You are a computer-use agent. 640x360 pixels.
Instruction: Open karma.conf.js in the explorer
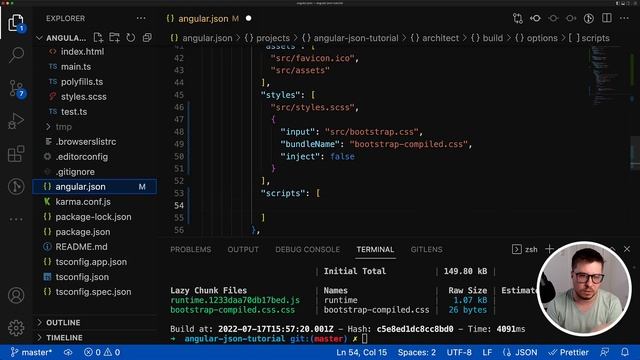click(83, 202)
